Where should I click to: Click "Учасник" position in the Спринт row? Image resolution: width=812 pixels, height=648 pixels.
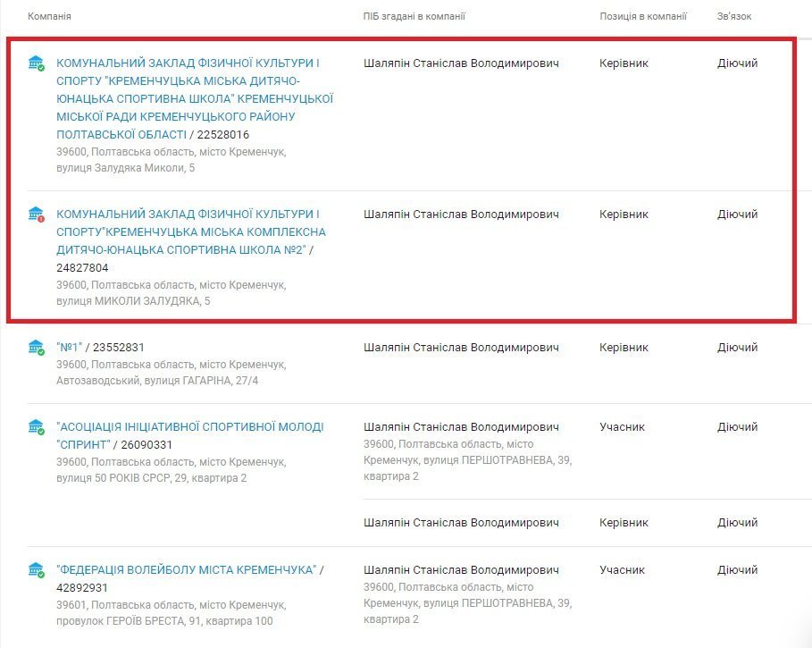click(x=622, y=427)
